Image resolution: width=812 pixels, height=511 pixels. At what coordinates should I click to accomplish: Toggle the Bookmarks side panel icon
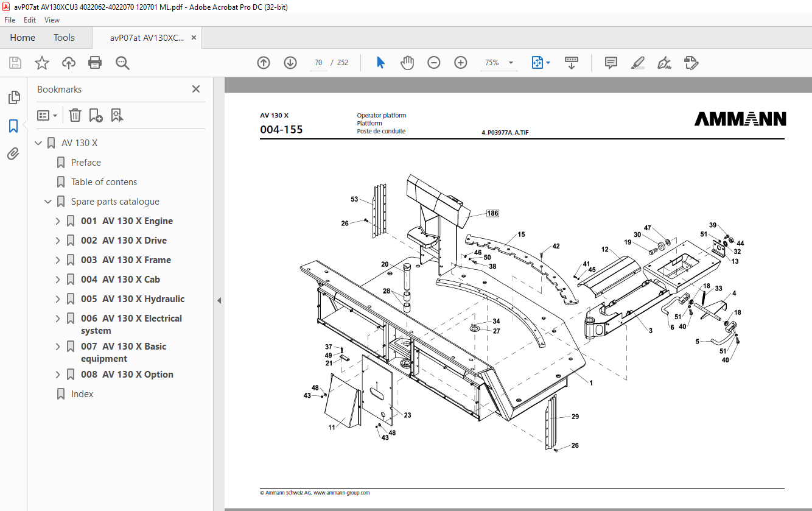click(x=13, y=126)
